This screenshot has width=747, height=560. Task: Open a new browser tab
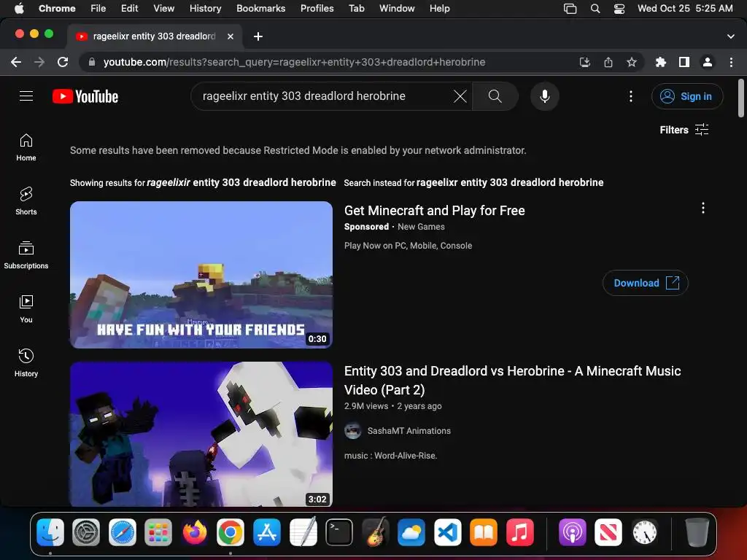258,36
